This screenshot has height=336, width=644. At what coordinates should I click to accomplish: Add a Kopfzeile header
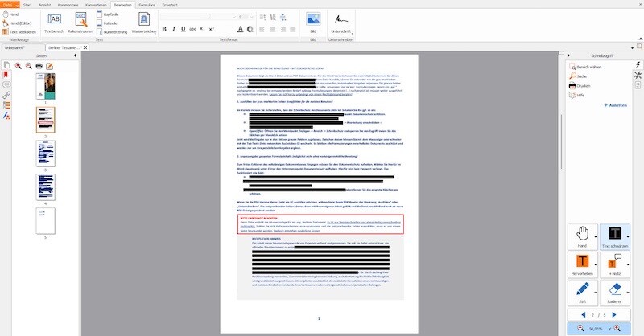tap(108, 14)
